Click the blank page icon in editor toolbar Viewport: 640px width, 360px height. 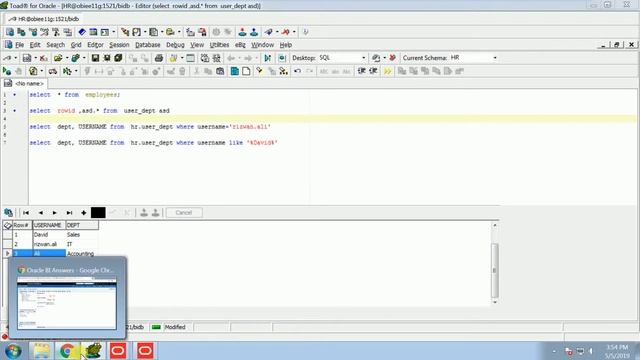[x=246, y=71]
